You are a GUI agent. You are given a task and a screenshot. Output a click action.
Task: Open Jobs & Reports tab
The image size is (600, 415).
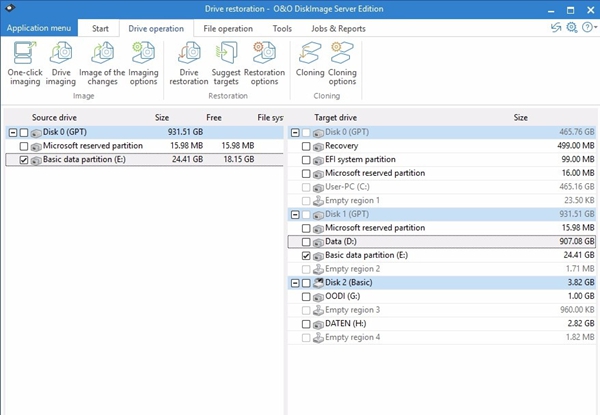[338, 29]
